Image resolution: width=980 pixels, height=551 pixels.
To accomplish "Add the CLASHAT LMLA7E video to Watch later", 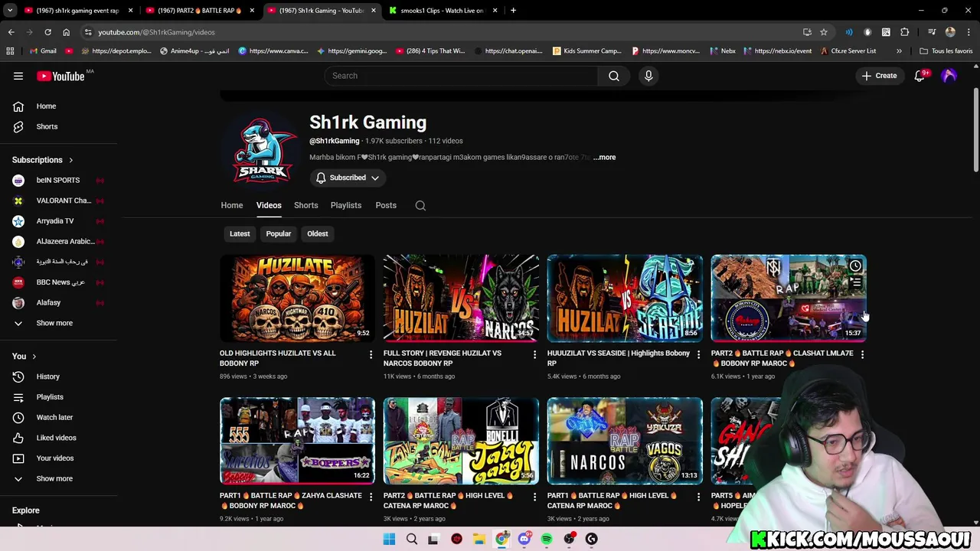I will click(855, 266).
